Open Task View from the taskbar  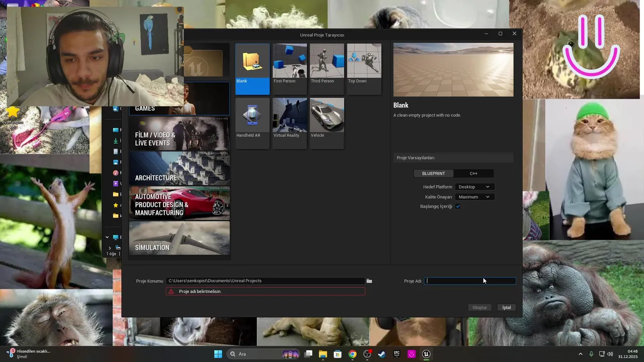tap(308, 354)
